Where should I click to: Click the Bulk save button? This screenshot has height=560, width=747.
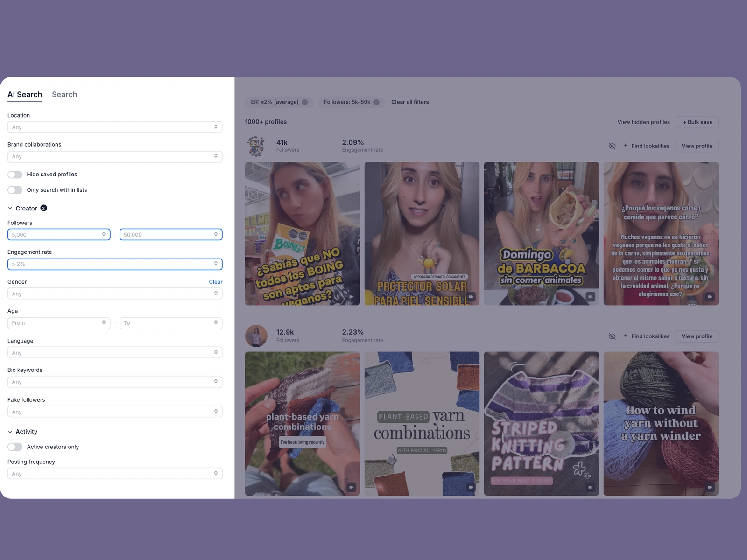click(698, 122)
